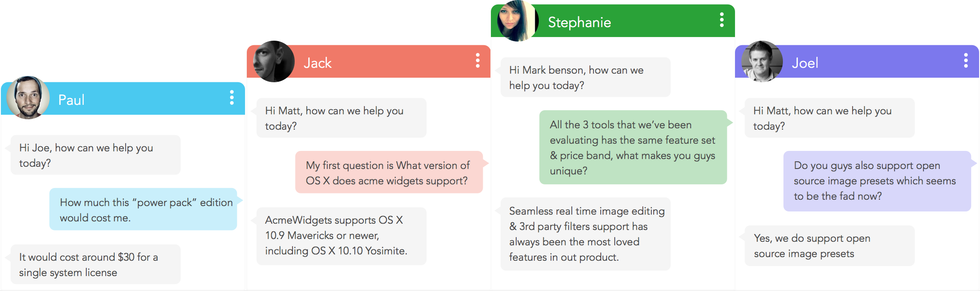This screenshot has width=980, height=291.
Task: Click the green "what makes you guys unique" message
Action: 633,147
